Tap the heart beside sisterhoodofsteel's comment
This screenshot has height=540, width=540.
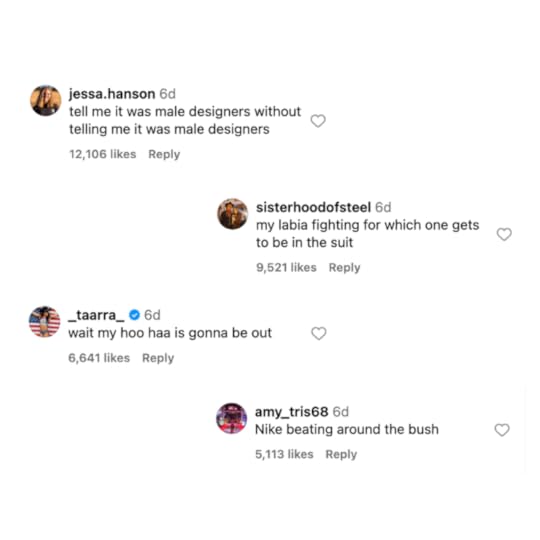(504, 234)
